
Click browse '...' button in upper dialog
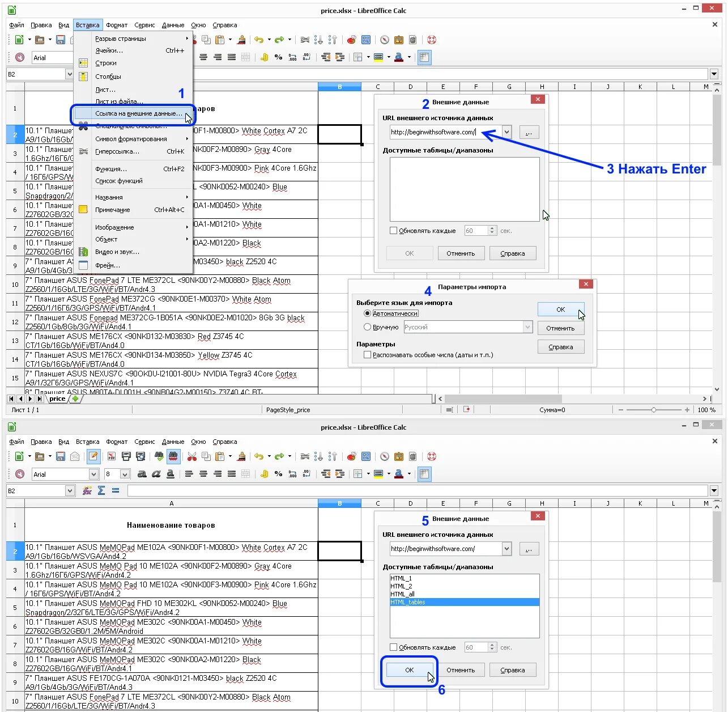point(529,132)
